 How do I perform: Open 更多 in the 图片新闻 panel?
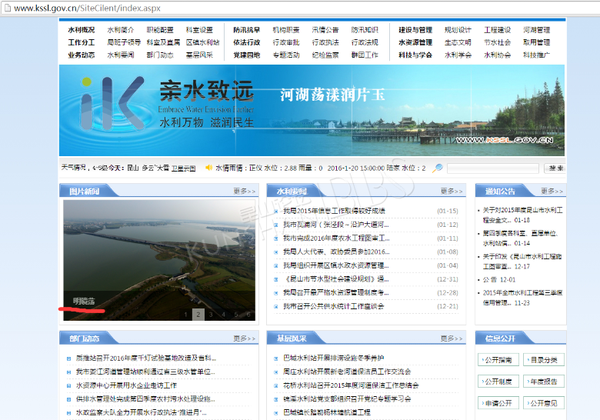[244, 191]
